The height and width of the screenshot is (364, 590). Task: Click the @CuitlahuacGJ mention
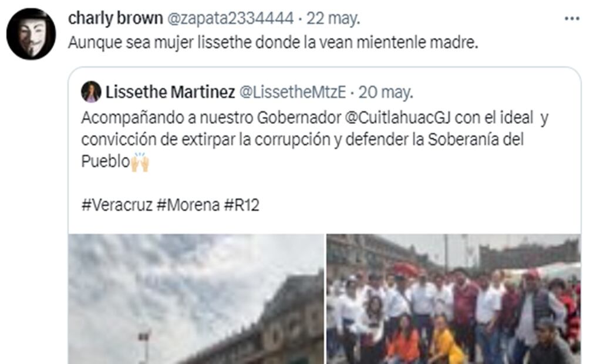click(397, 118)
